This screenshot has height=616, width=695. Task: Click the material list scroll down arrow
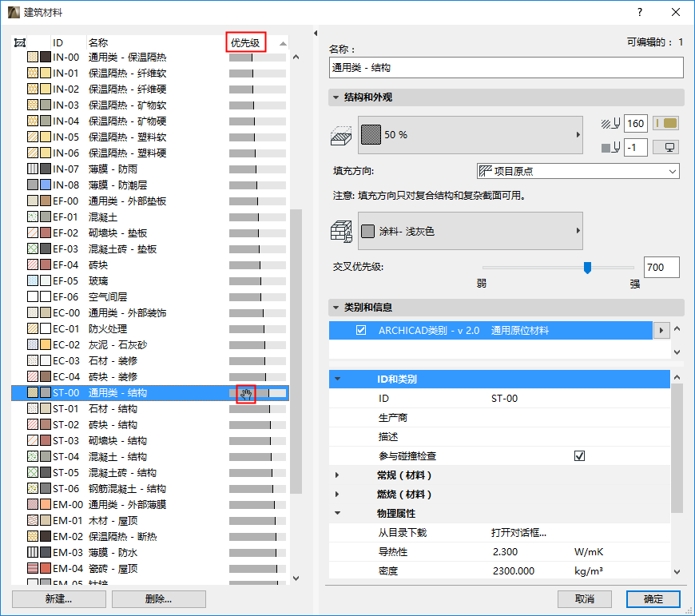point(296,578)
